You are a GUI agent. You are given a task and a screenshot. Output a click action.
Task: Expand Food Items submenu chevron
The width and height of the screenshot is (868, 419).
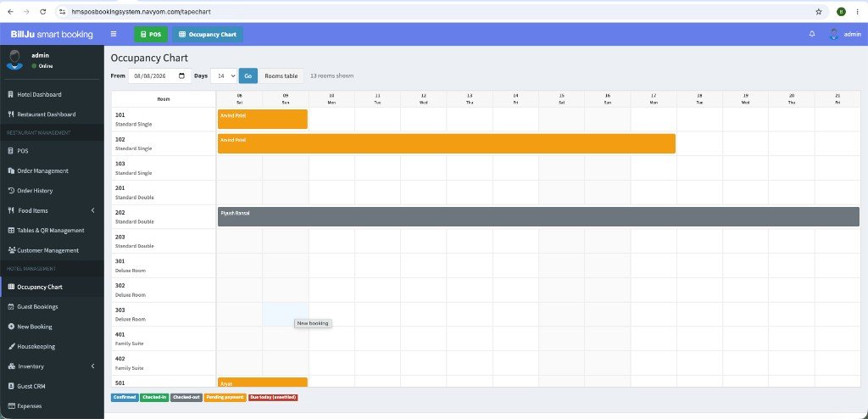point(93,210)
